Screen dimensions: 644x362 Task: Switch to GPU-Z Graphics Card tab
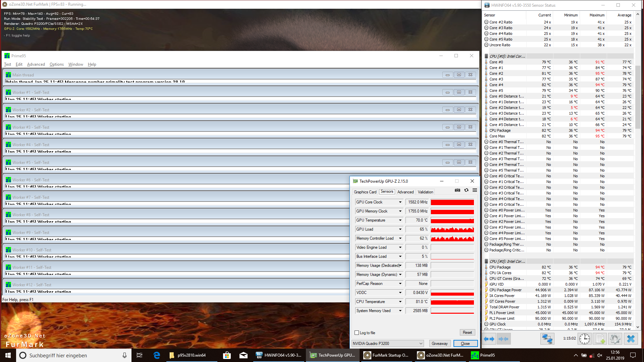click(x=365, y=192)
